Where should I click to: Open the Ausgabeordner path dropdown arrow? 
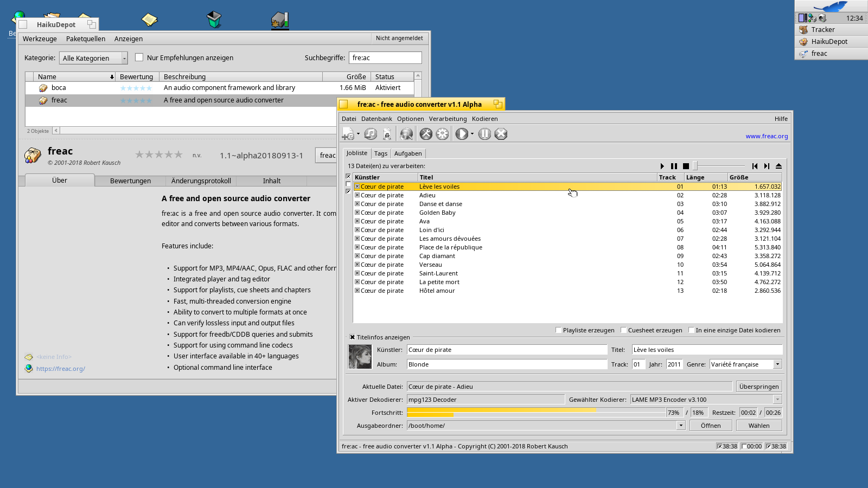(x=681, y=426)
